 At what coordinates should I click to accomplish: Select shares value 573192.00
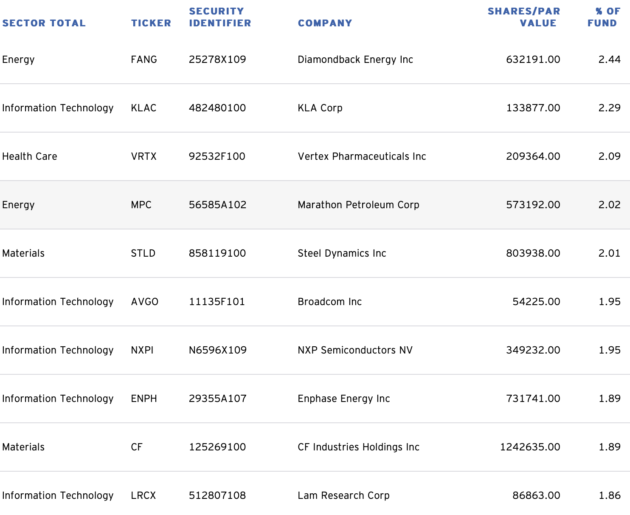click(x=533, y=205)
